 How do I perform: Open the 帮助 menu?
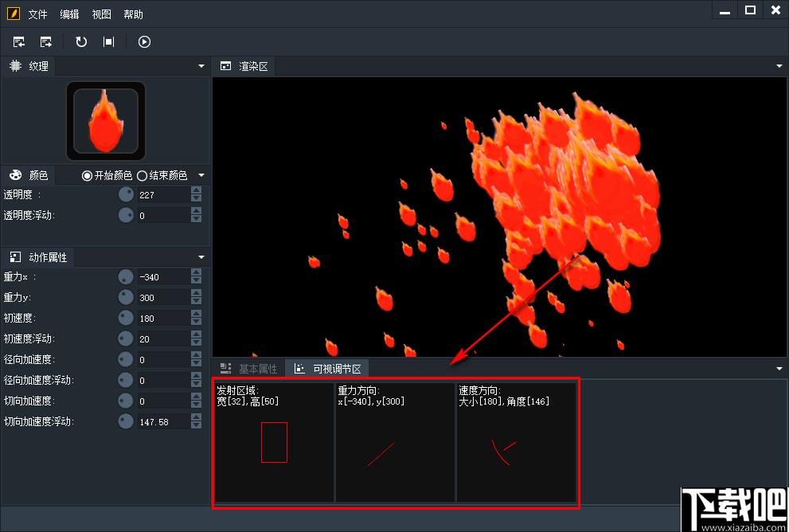(x=133, y=14)
